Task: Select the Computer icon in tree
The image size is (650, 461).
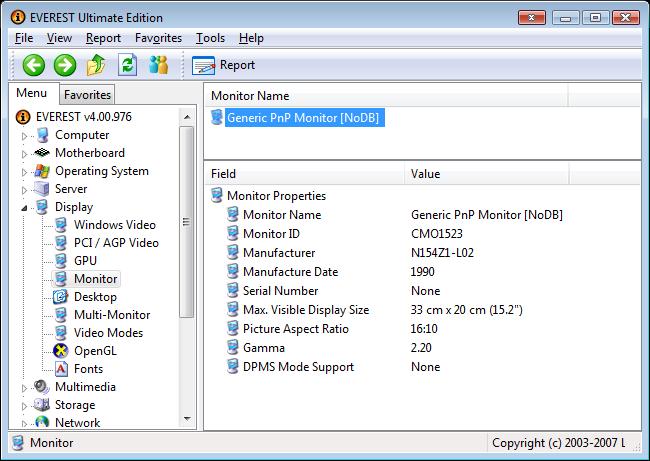Action: click(x=42, y=135)
